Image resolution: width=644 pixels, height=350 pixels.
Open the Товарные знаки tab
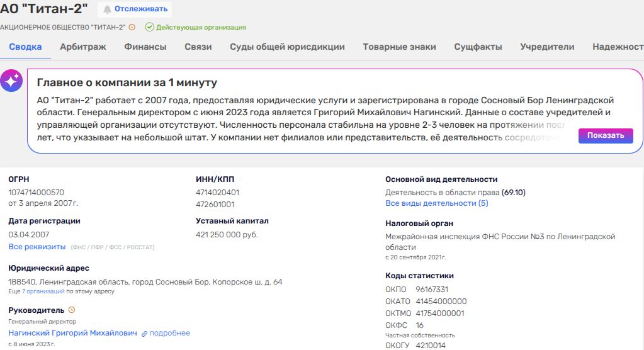(x=399, y=47)
